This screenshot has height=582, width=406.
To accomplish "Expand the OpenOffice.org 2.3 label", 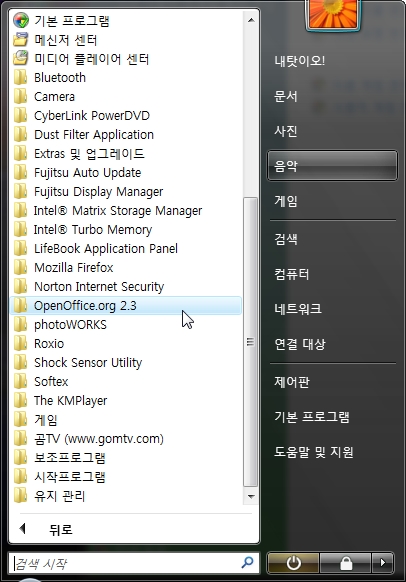I will point(85,305).
